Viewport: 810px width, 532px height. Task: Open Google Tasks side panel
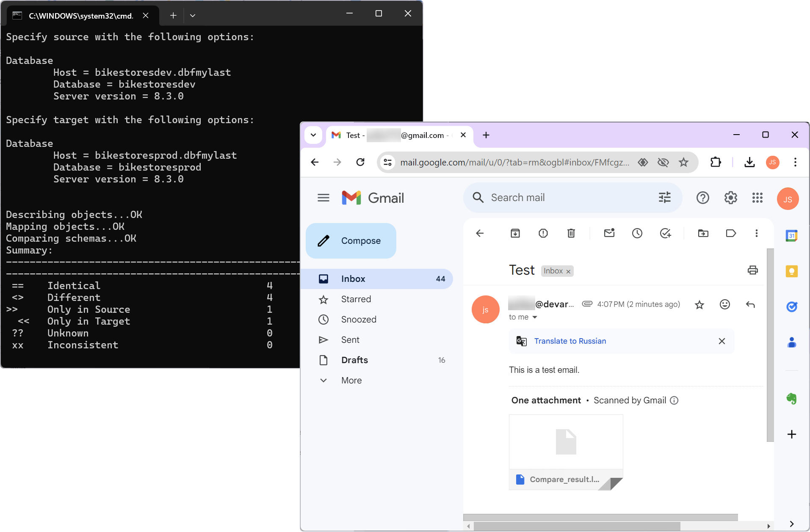[792, 307]
